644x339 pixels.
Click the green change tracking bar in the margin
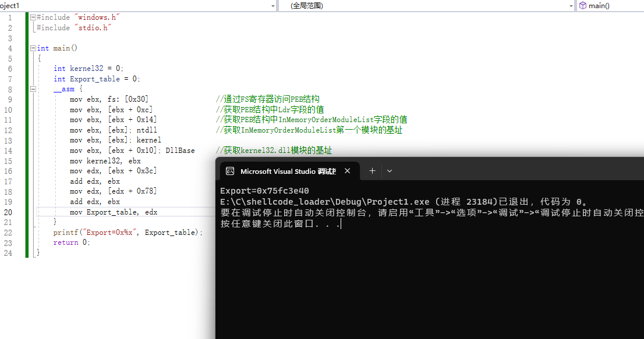pos(26,116)
